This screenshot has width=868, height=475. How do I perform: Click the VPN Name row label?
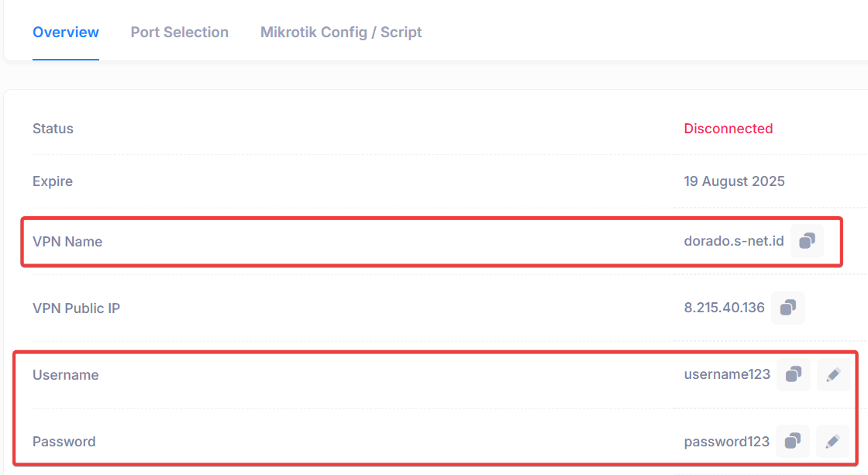click(67, 242)
